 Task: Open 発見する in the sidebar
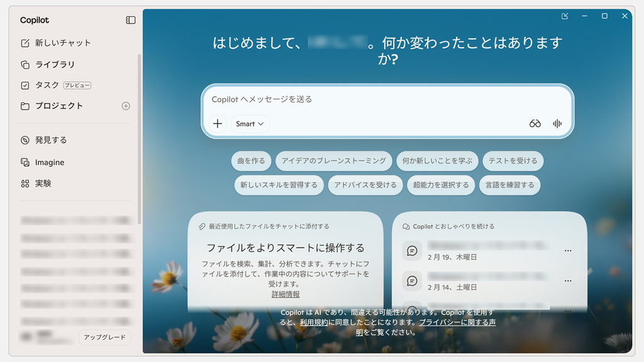coord(43,140)
